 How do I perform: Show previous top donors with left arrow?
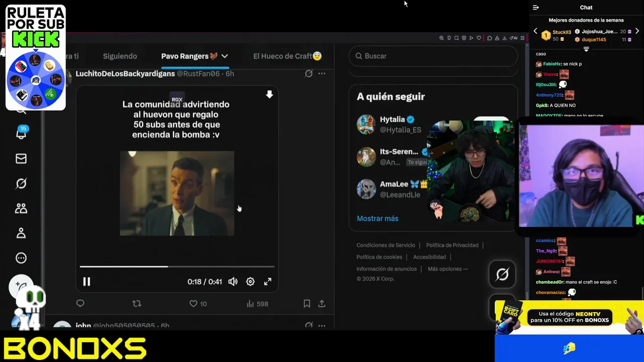tap(535, 31)
